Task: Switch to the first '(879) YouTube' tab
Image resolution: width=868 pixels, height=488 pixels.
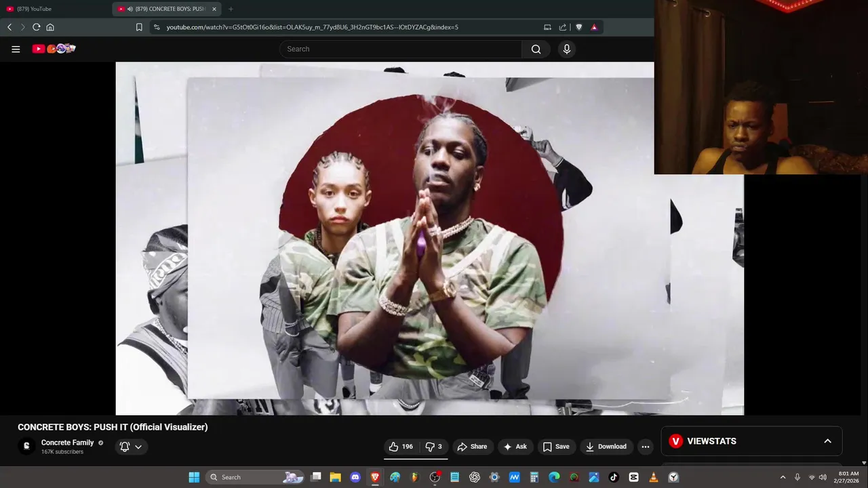Action: (x=54, y=9)
